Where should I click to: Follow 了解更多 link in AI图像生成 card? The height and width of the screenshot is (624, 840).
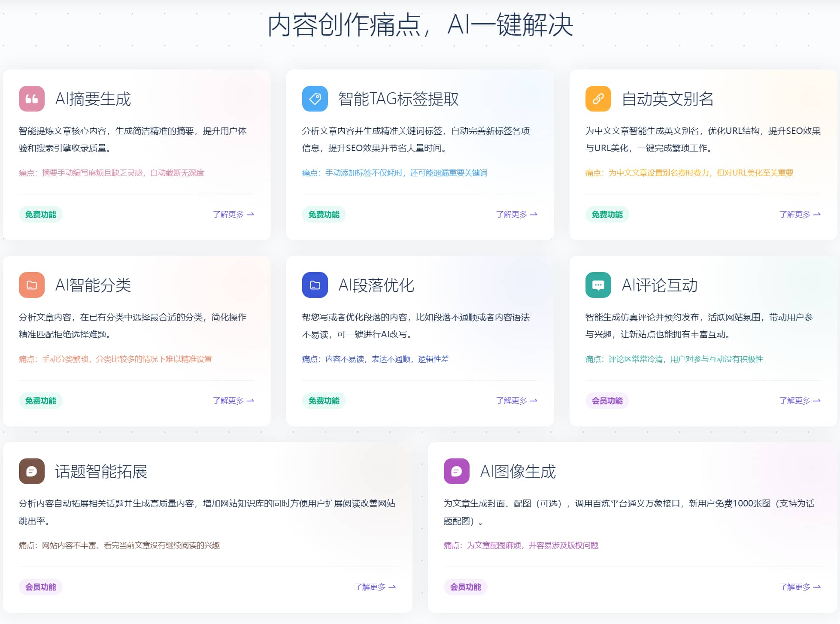(x=800, y=587)
